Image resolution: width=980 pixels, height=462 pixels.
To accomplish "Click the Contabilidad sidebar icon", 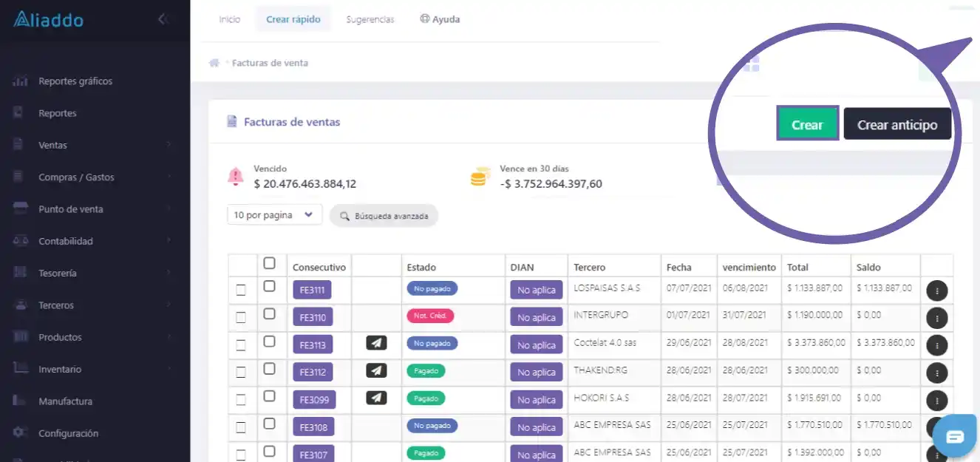I will (x=20, y=241).
